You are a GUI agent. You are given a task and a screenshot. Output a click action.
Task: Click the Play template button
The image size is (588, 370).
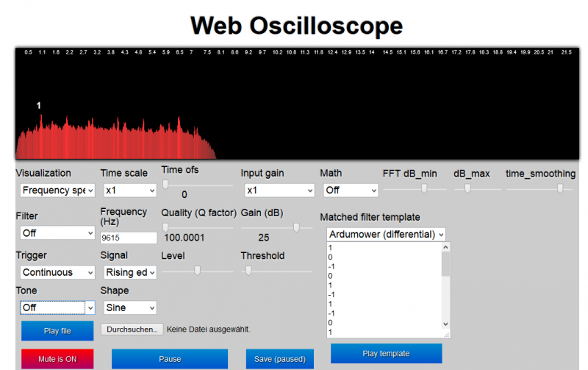click(x=387, y=354)
